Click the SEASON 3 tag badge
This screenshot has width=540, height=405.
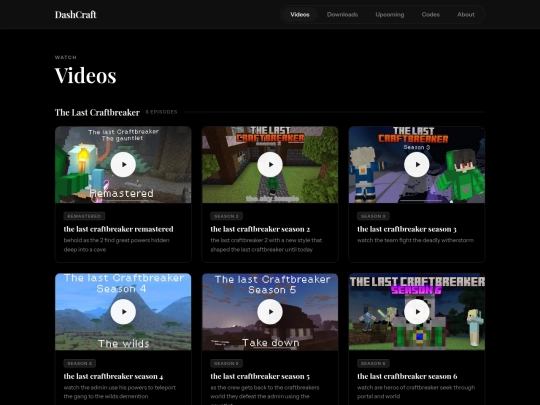373,216
